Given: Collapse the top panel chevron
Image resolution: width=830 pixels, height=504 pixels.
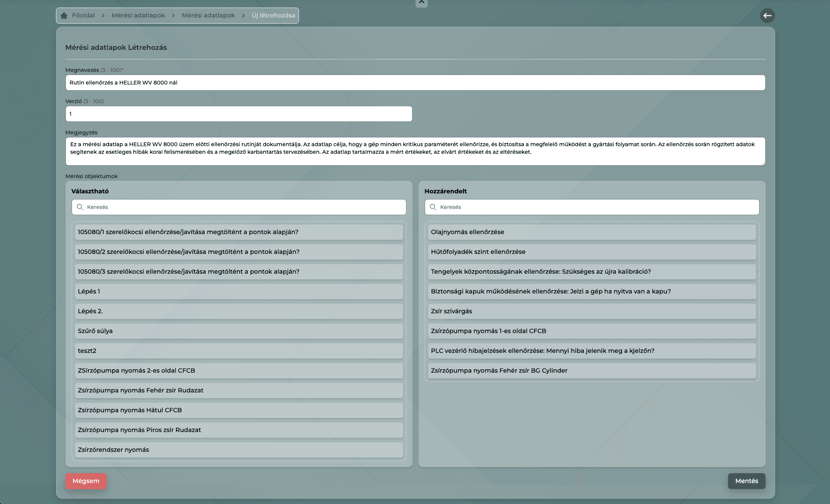Looking at the screenshot, I should click(421, 3).
